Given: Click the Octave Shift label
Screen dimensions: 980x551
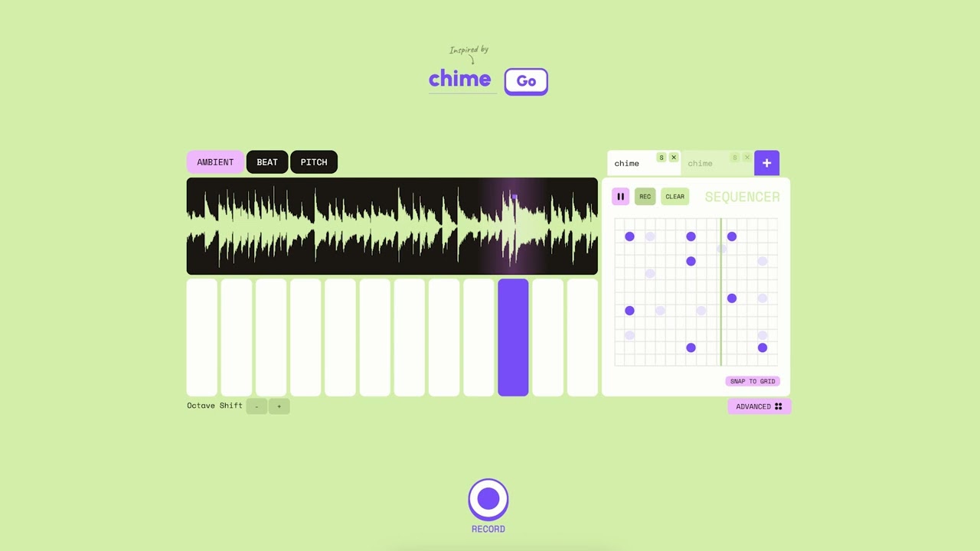Looking at the screenshot, I should (214, 406).
